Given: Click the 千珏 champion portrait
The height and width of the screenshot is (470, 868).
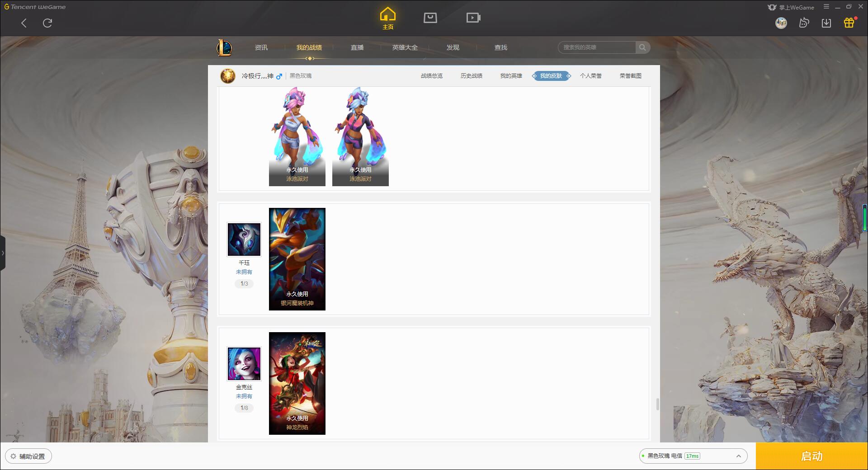Looking at the screenshot, I should (244, 240).
